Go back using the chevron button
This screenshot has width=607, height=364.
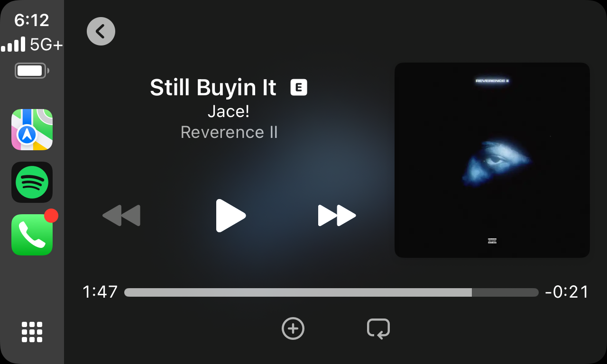coord(101,31)
